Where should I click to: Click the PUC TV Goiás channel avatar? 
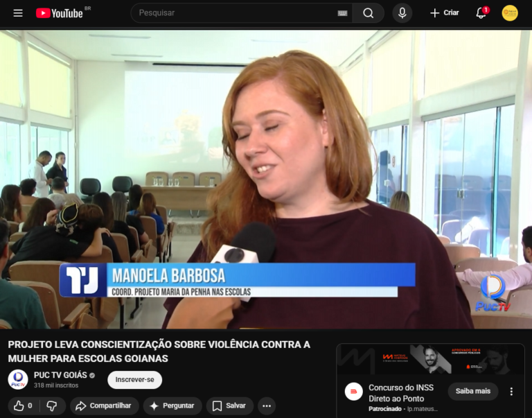[18, 380]
